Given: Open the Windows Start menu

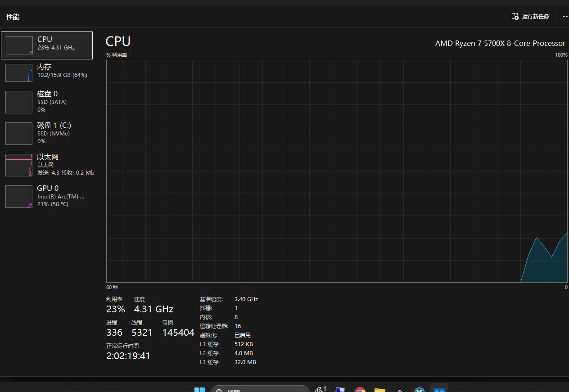Looking at the screenshot, I should point(199,390).
